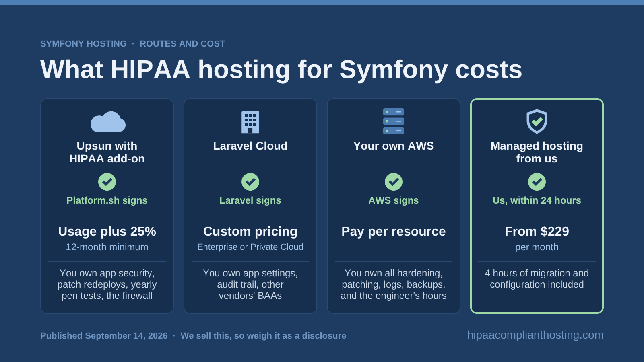644x362 pixels.
Task: Click the green check above AWS signs
Action: 394,182
